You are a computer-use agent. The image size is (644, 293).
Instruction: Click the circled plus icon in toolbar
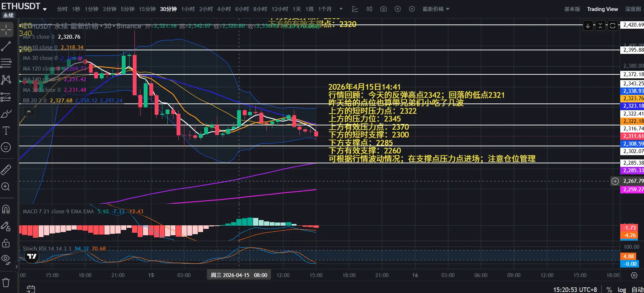[x=398, y=9]
